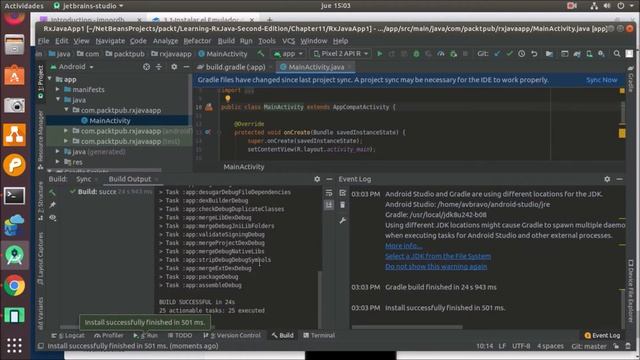
Task: Click the Git commit checkmark icon
Action: click(509, 53)
